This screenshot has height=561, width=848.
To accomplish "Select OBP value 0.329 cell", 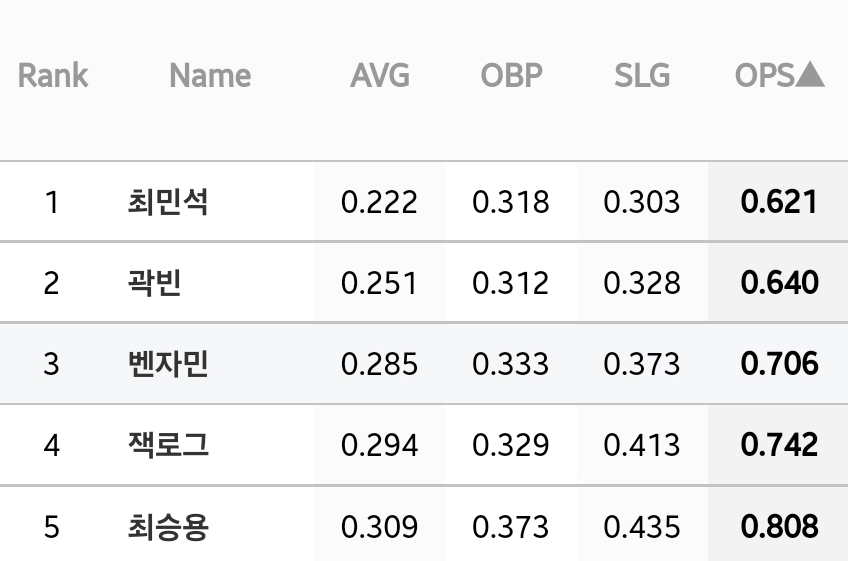I will coord(511,445).
